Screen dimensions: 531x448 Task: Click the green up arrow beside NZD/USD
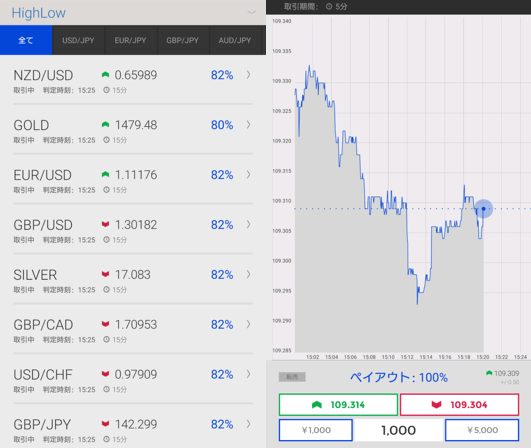[105, 74]
